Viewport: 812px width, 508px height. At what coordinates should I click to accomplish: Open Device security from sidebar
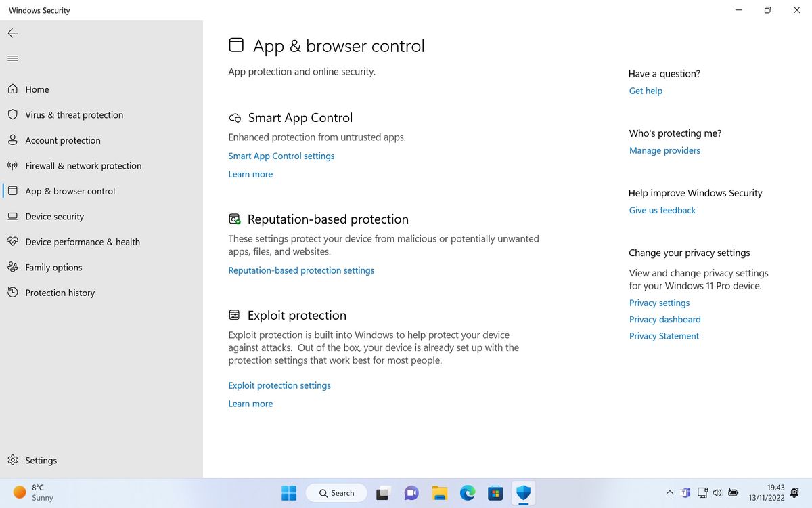(54, 216)
